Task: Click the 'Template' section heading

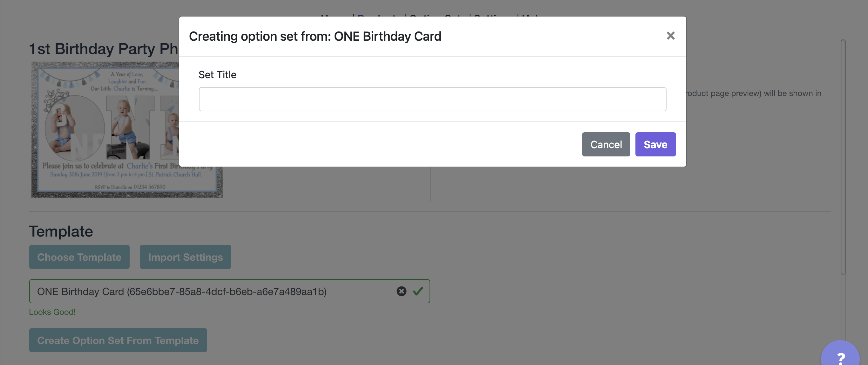Action: 61,231
